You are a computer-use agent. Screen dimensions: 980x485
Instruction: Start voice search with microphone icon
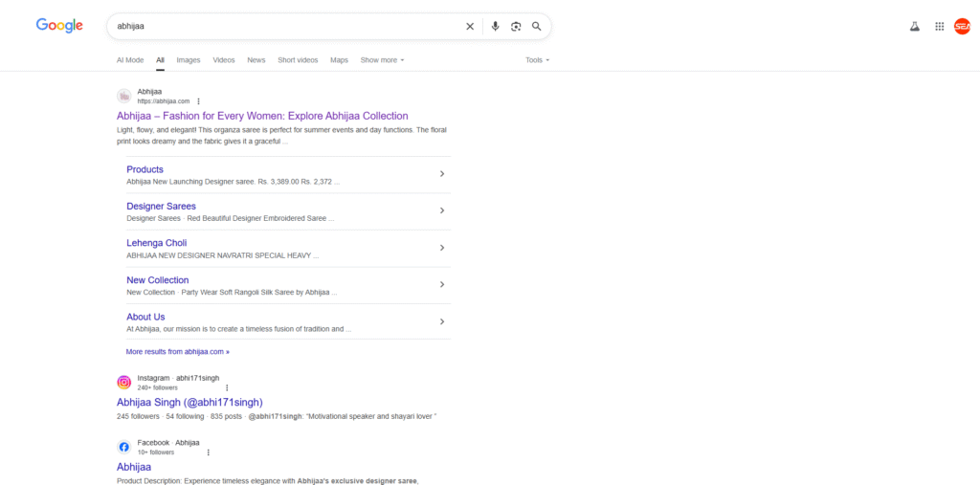(x=495, y=26)
